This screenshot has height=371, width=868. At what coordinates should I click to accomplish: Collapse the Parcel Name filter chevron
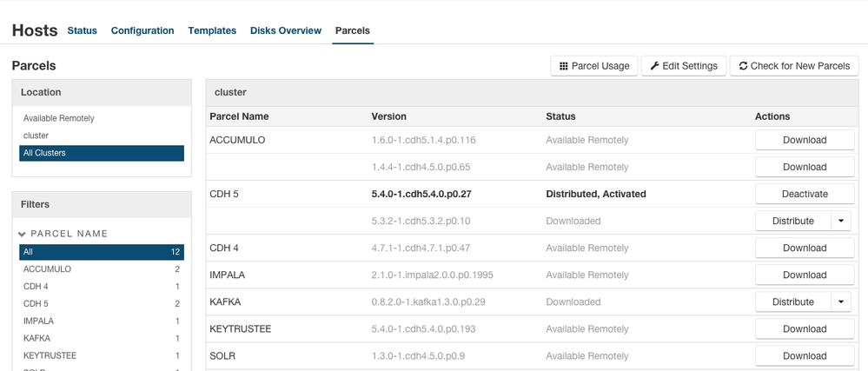coord(22,235)
